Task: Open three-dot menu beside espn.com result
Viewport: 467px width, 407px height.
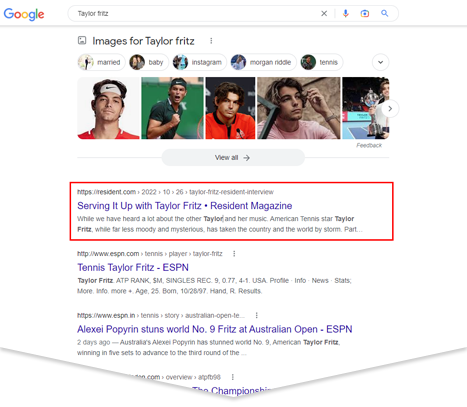Action: pyautogui.click(x=234, y=254)
